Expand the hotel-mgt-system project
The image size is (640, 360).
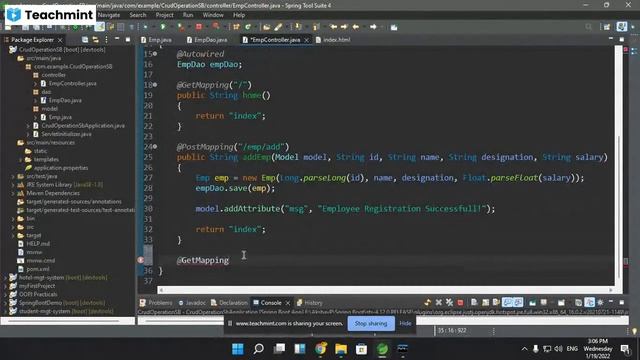[x=6, y=278]
